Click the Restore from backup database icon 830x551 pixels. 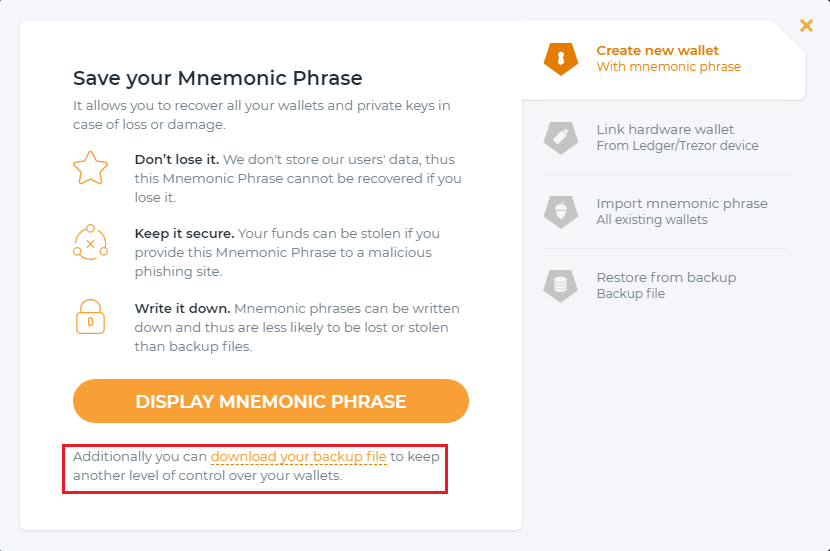coord(561,285)
